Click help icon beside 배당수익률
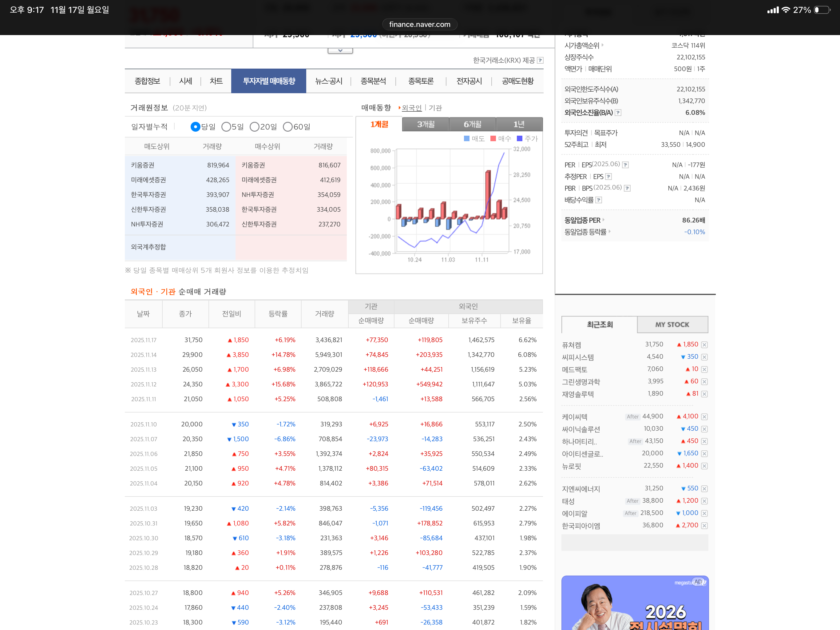The image size is (840, 630). 598,200
